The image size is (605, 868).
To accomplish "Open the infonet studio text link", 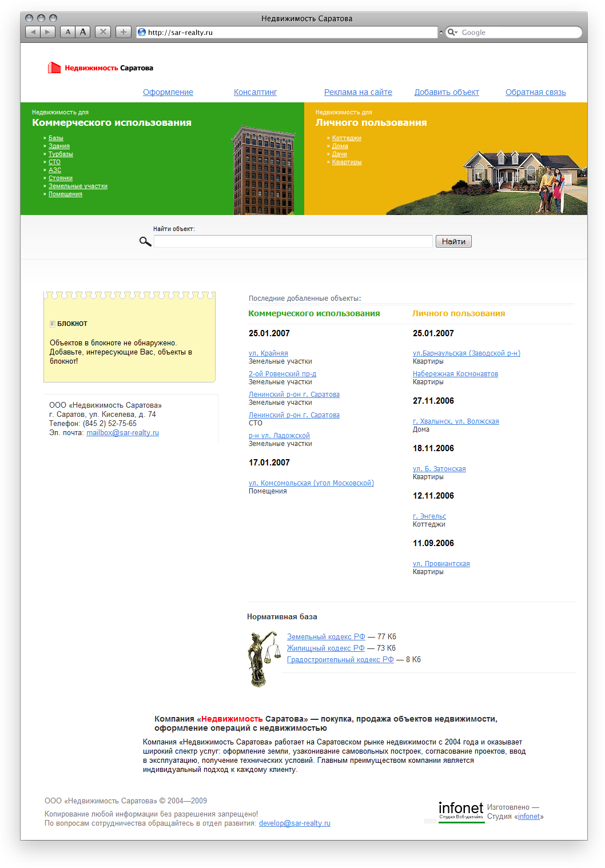I will tap(529, 817).
